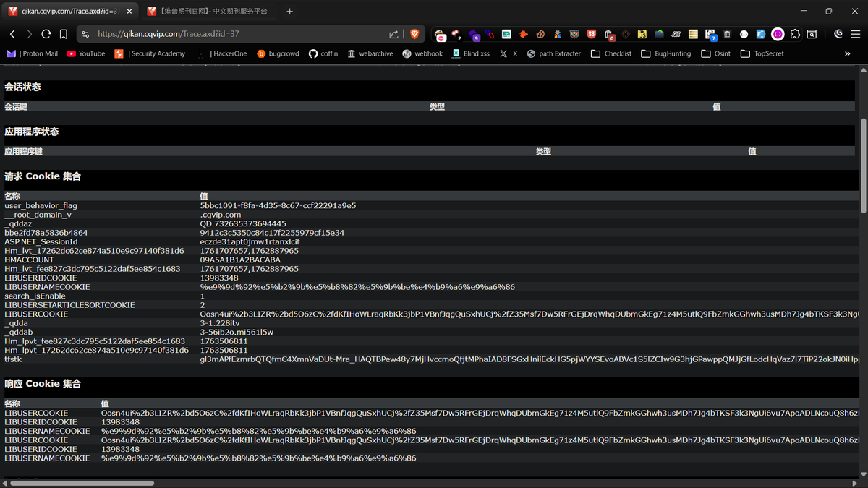This screenshot has width=868, height=488.
Task: Click the cookie extension icon
Action: point(540,34)
